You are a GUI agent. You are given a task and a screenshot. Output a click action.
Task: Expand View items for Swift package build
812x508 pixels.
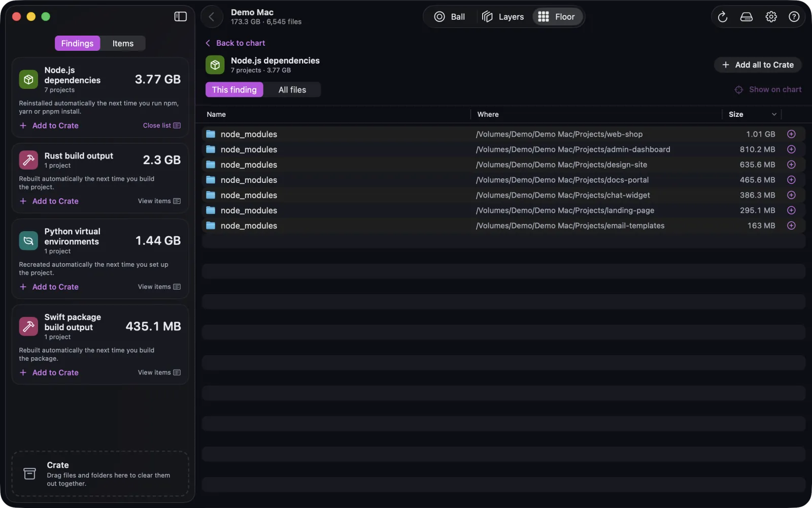[159, 373]
